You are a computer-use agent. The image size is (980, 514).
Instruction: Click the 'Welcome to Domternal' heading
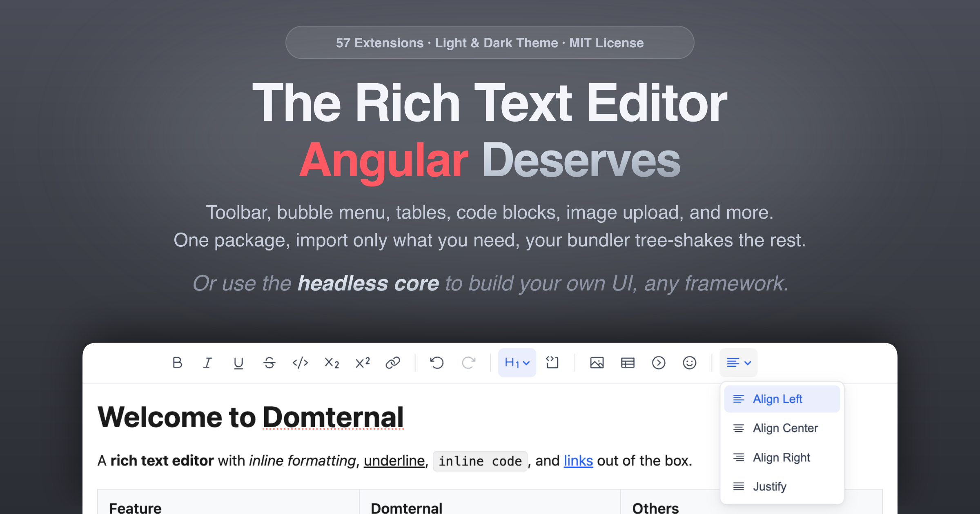(250, 417)
